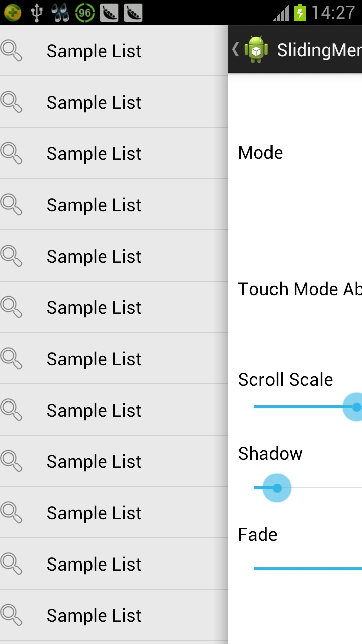
Task: Tap the USB icon in the status bar
Action: point(37,13)
